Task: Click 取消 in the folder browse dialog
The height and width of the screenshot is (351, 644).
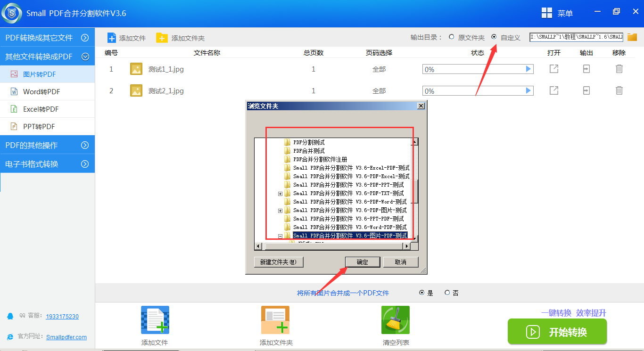Action: [401, 262]
